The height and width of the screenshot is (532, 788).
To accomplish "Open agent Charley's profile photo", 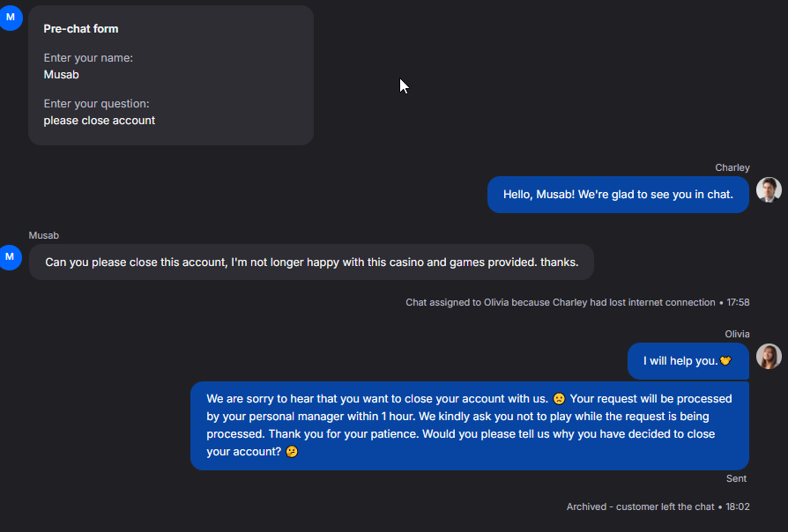I will (769, 190).
